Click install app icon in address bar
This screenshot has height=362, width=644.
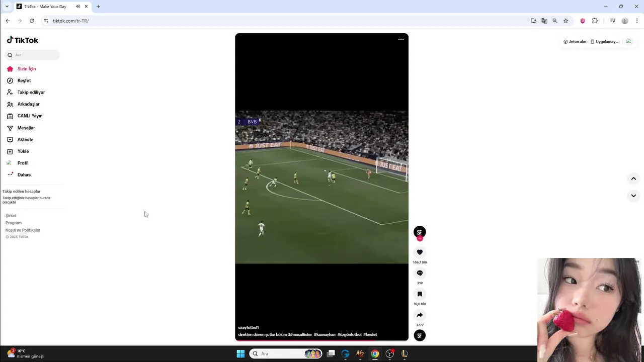click(x=533, y=21)
